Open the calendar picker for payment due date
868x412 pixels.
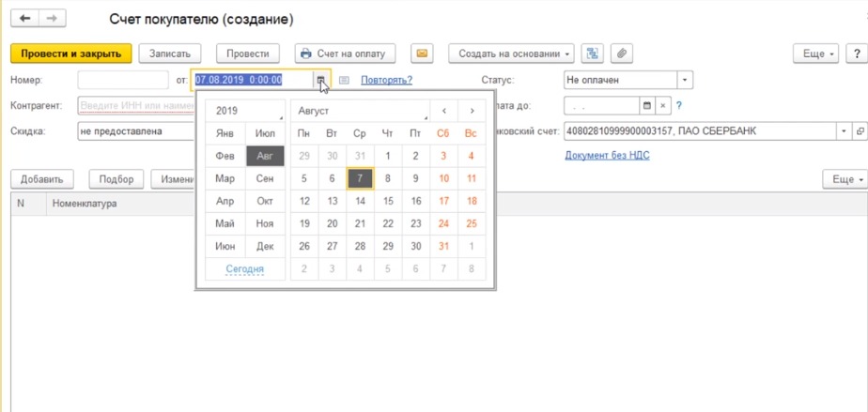pos(646,106)
